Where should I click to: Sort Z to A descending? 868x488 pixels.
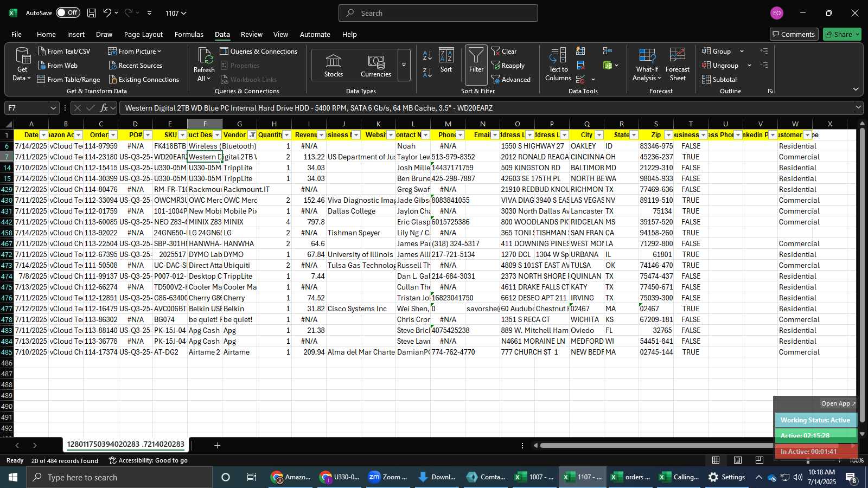[x=427, y=72]
